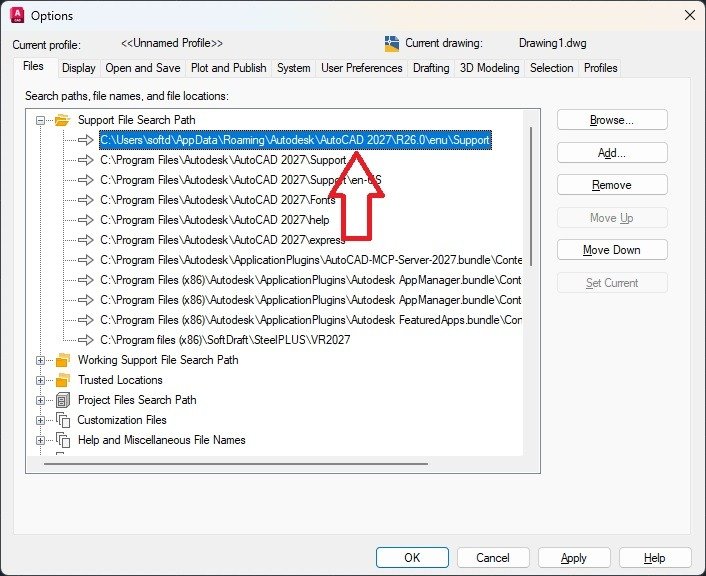706x576 pixels.
Task: Click the arrow icon beside the AutoCAD-MCP-Server-2027.bundle path
Action: [x=86, y=260]
